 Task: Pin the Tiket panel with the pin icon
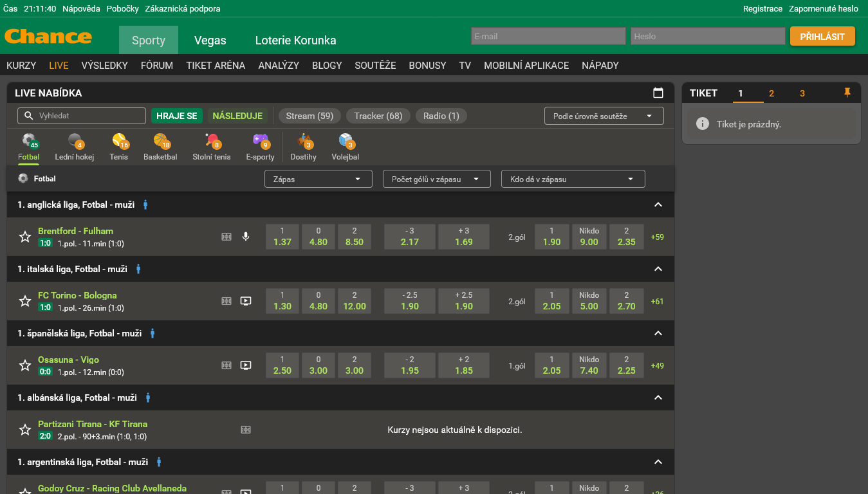tap(847, 93)
